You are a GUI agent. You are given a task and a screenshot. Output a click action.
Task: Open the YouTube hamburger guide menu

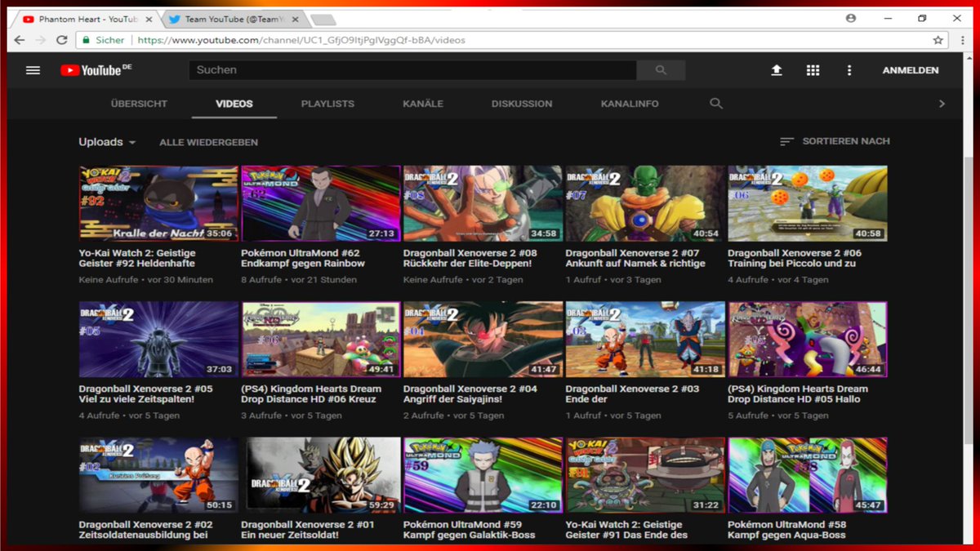(x=33, y=70)
